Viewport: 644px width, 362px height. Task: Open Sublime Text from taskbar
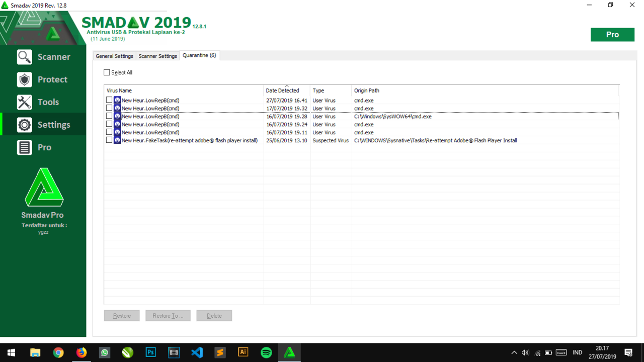220,352
